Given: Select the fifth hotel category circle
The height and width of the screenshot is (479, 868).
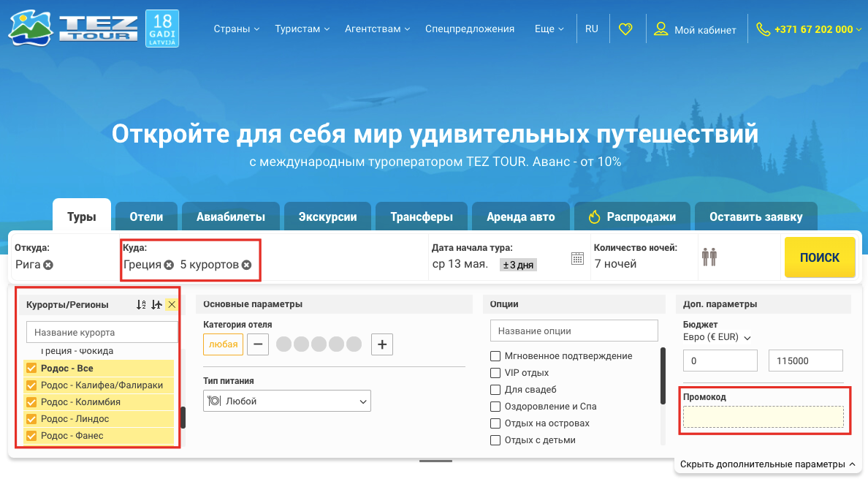Looking at the screenshot, I should [354, 344].
